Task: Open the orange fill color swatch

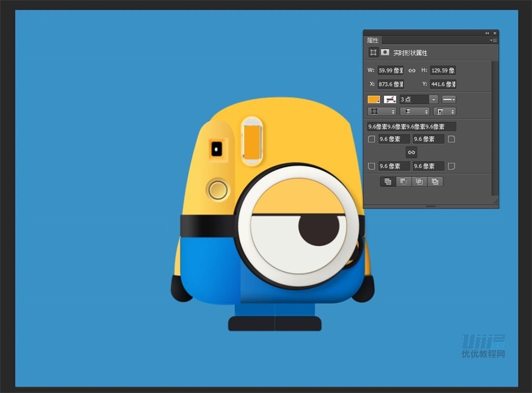Action: pos(374,99)
